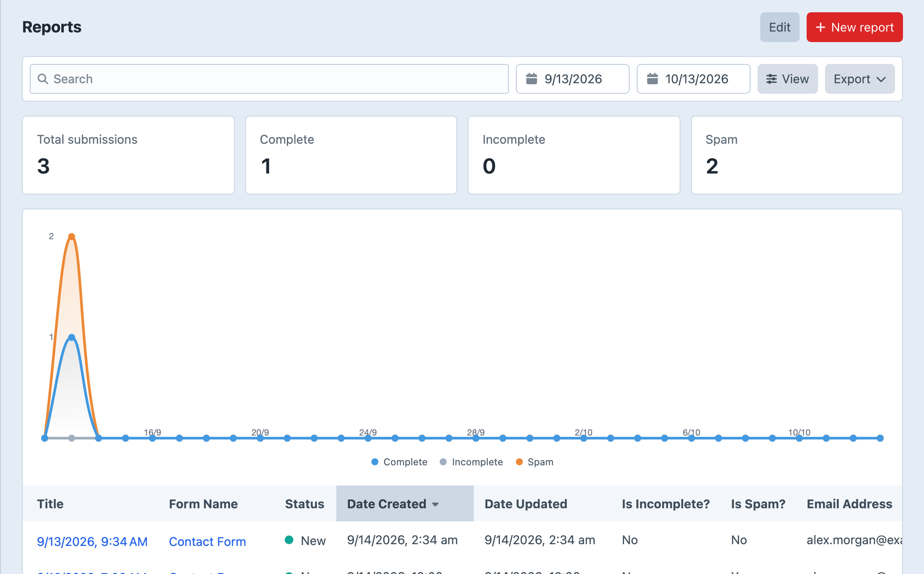Click the orange Spam peak data point
This screenshot has width=924, height=574.
[71, 237]
